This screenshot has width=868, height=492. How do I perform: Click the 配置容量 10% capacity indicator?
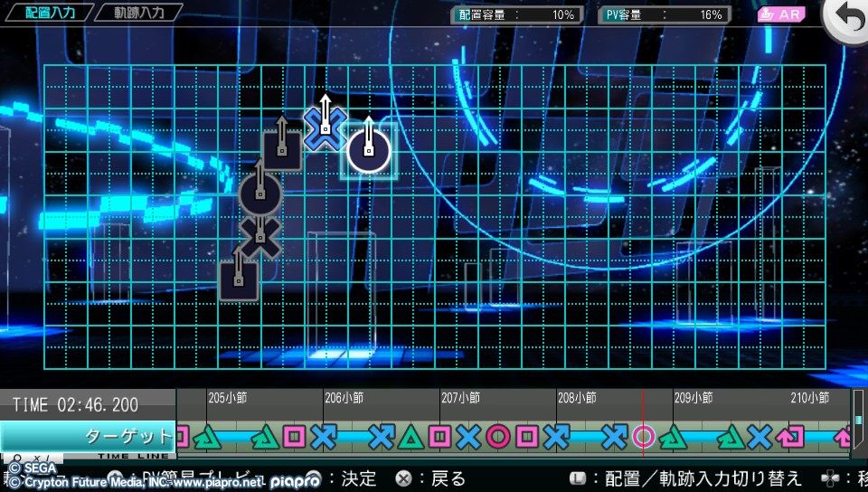tap(517, 15)
